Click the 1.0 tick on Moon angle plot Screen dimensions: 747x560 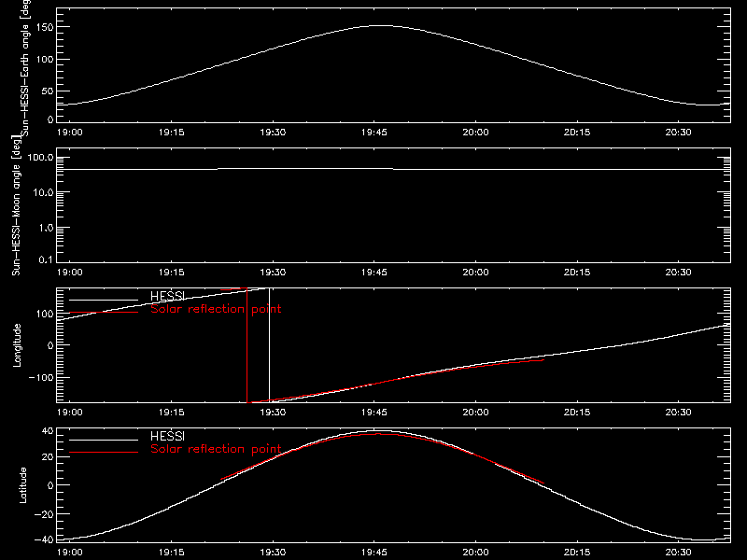(x=46, y=228)
